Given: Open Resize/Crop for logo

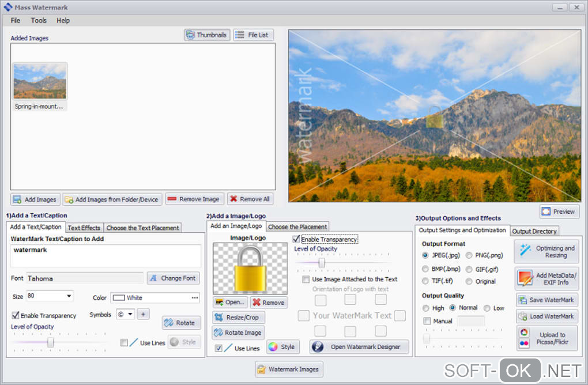Looking at the screenshot, I should [x=239, y=317].
